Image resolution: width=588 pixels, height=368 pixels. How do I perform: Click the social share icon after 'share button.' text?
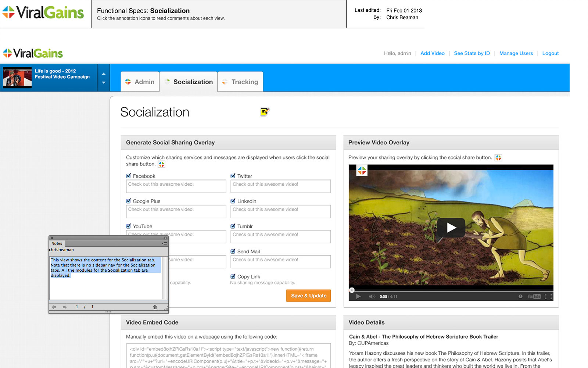(x=161, y=164)
